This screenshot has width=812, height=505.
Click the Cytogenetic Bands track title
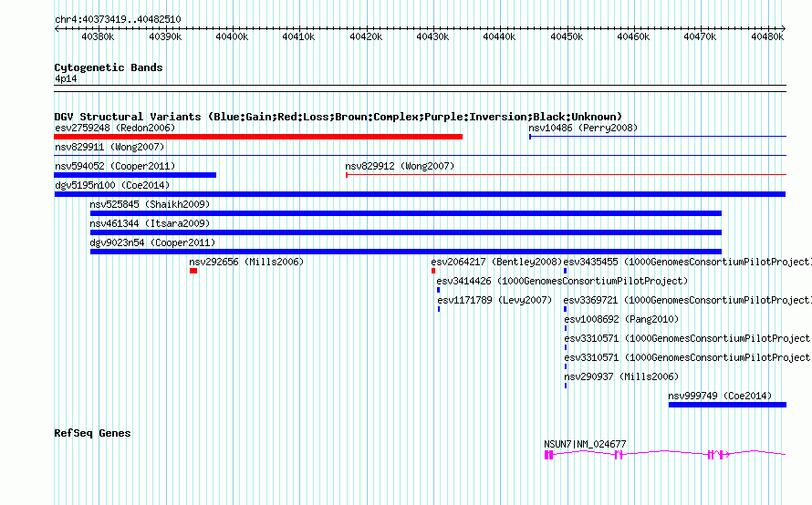point(109,67)
